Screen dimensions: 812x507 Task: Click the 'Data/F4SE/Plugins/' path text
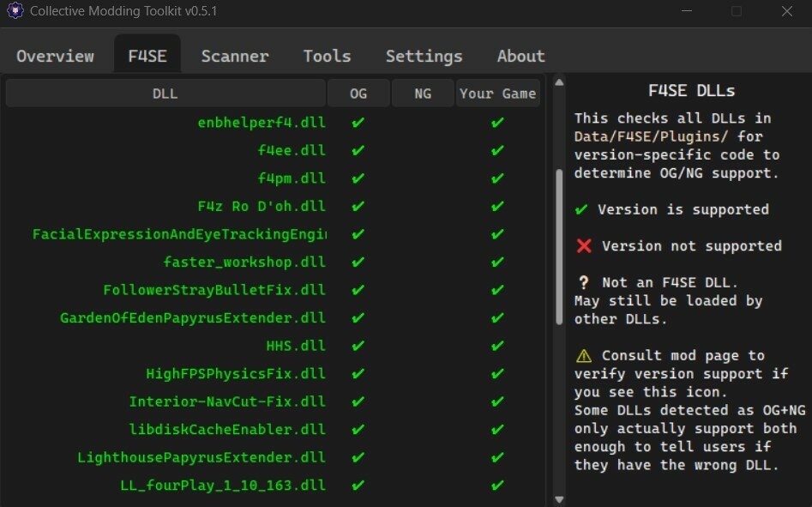click(x=651, y=136)
